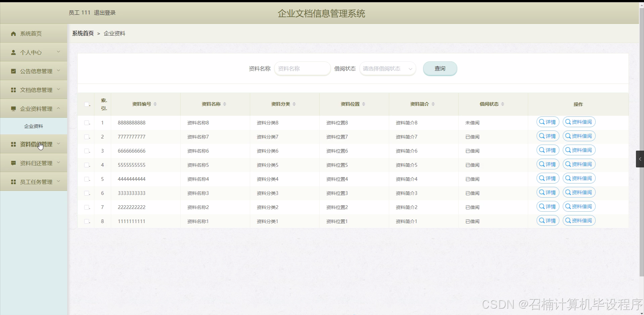Image resolution: width=644 pixels, height=315 pixels.
Task: Open 详情 for row 3333333333
Action: click(548, 193)
